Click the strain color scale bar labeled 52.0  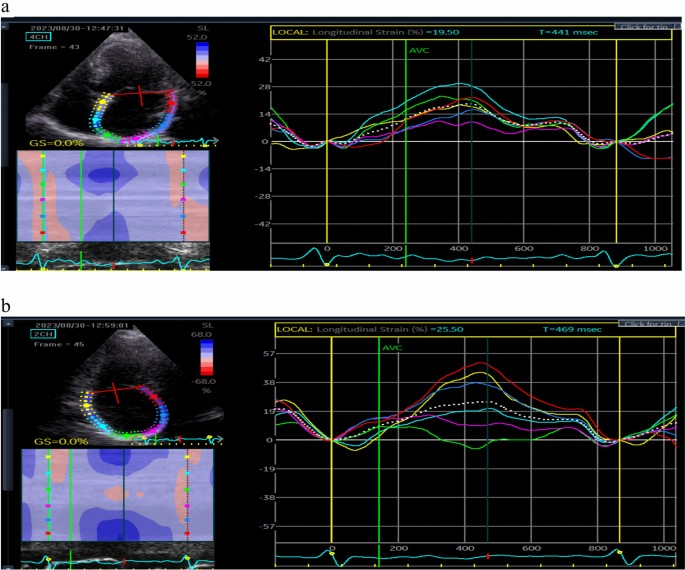(202, 60)
